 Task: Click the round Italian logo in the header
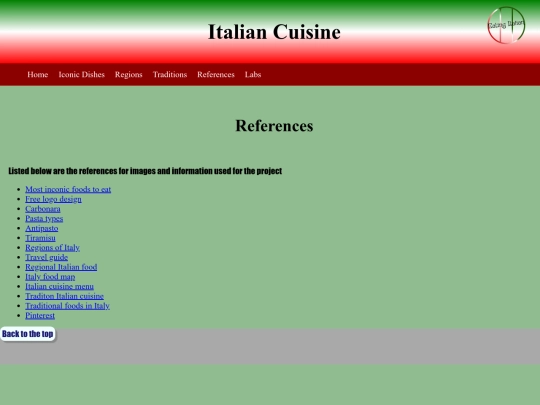click(506, 25)
